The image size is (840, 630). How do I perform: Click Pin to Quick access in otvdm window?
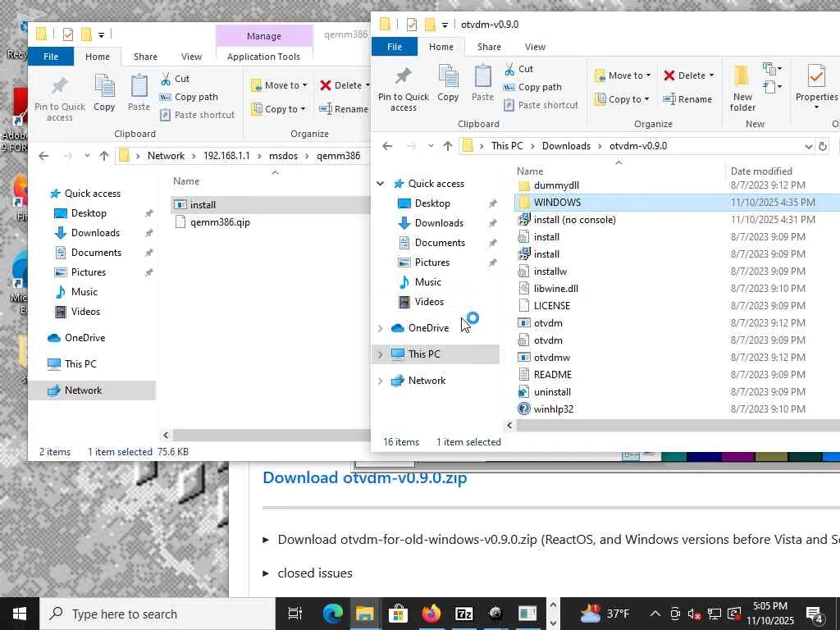click(403, 89)
